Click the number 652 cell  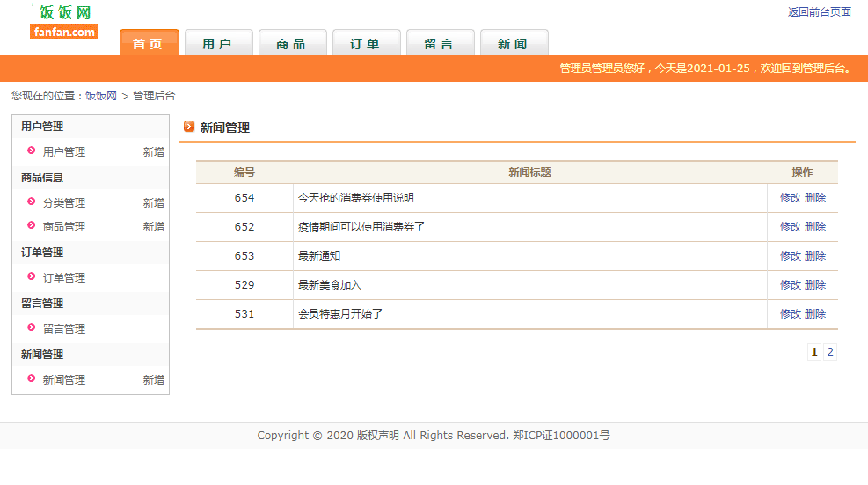(x=244, y=227)
